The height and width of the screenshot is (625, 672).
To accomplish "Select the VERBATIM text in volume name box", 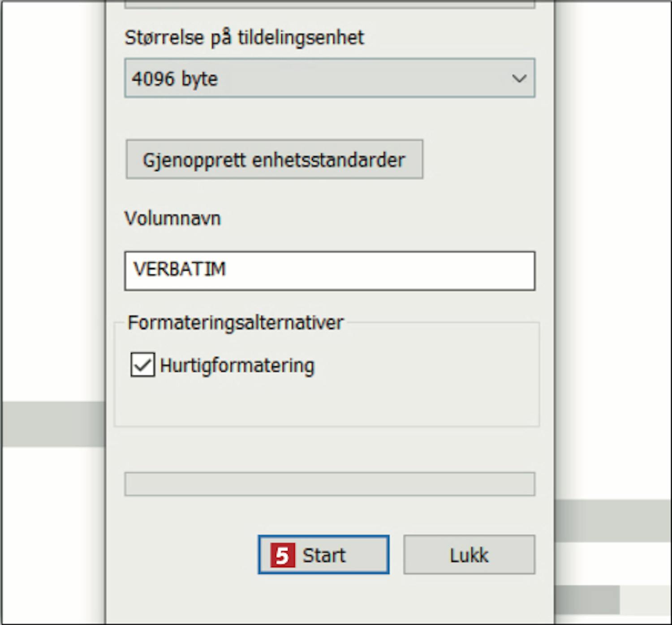I will pyautogui.click(x=180, y=269).
